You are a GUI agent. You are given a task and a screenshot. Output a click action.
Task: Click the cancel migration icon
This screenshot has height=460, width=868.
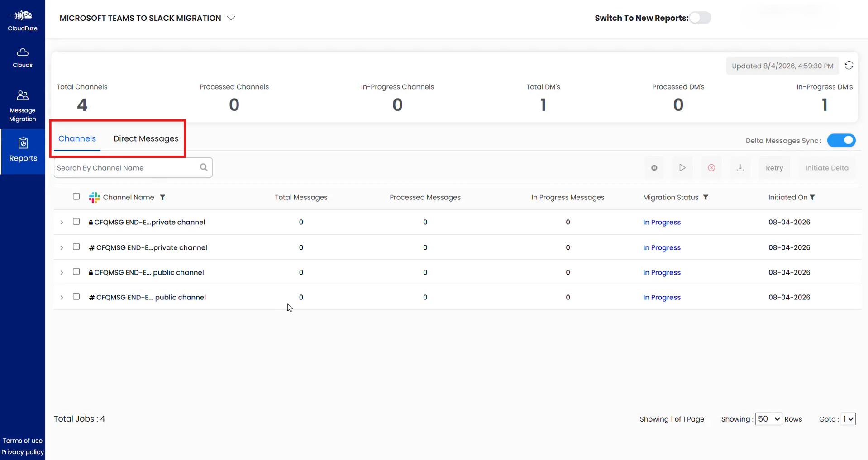[711, 168]
